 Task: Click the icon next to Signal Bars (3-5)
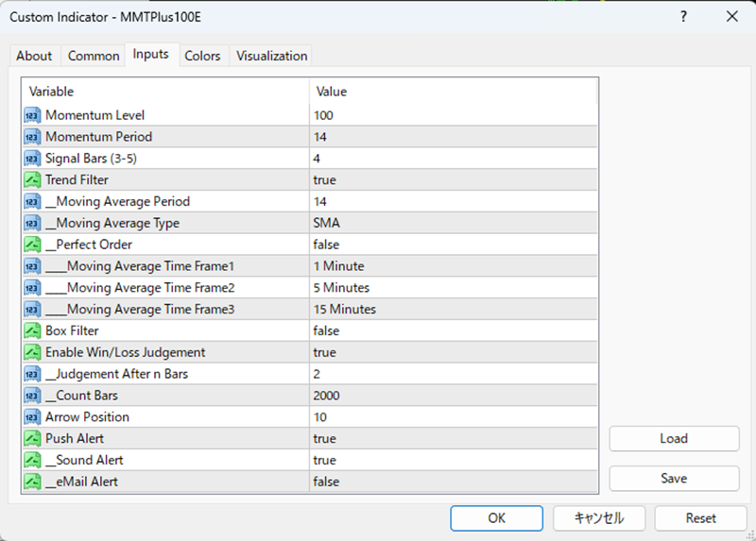tap(32, 159)
